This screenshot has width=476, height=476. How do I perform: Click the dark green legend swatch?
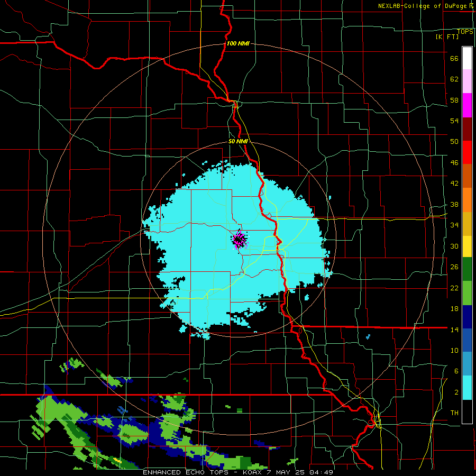(x=467, y=269)
